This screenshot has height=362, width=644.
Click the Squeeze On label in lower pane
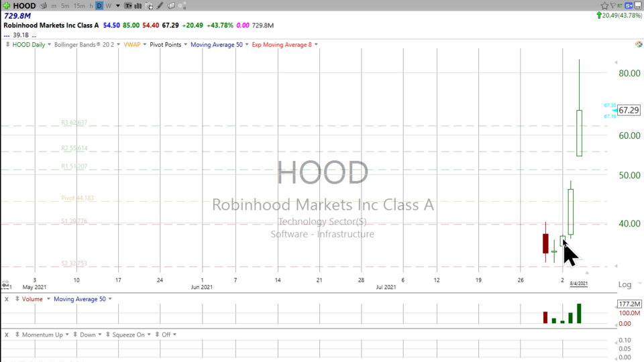pos(129,334)
